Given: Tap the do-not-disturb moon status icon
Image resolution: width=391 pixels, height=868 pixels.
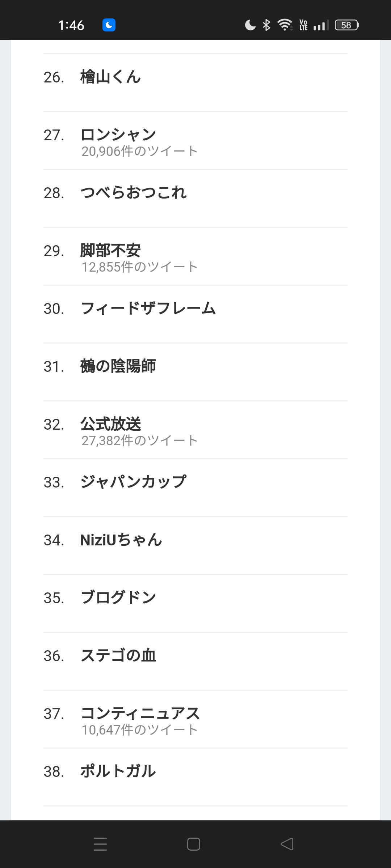Looking at the screenshot, I should [250, 25].
